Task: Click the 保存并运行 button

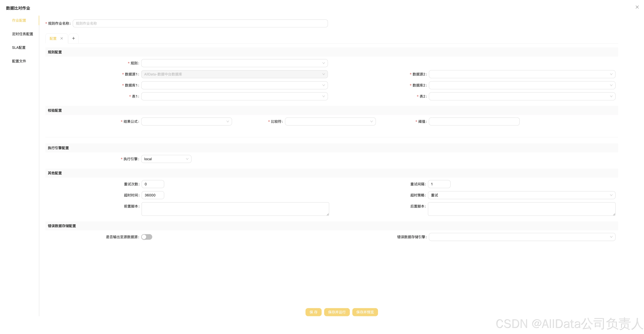Action: point(337,312)
